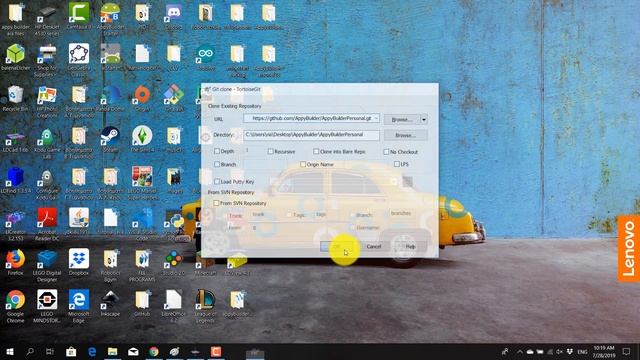Screen dimensions: 640x360
Task: Open the arrow beside URL Browse button
Action: click(424, 120)
